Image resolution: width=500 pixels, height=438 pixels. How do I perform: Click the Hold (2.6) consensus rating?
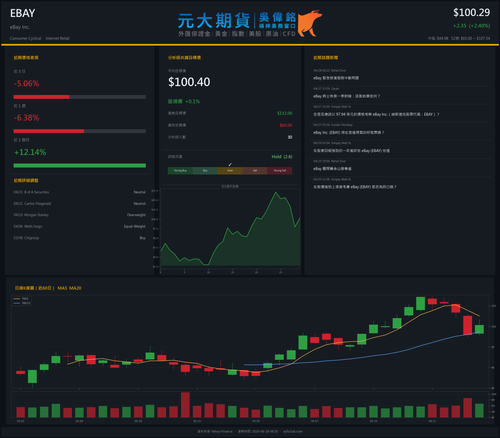(282, 157)
